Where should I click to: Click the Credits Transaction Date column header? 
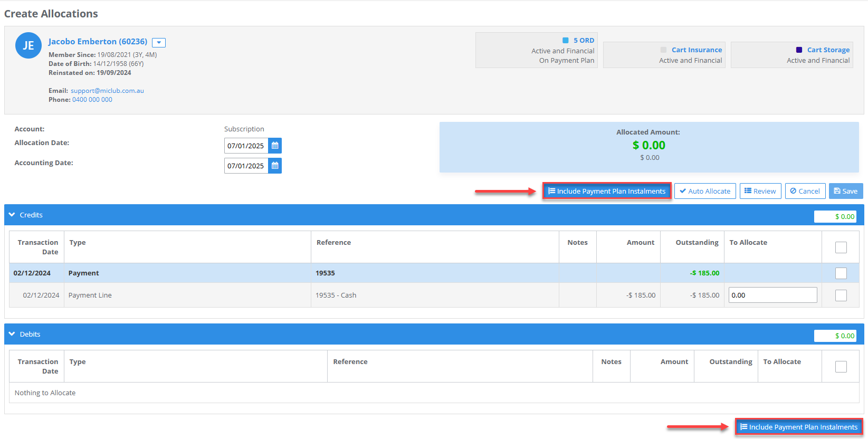[38, 247]
